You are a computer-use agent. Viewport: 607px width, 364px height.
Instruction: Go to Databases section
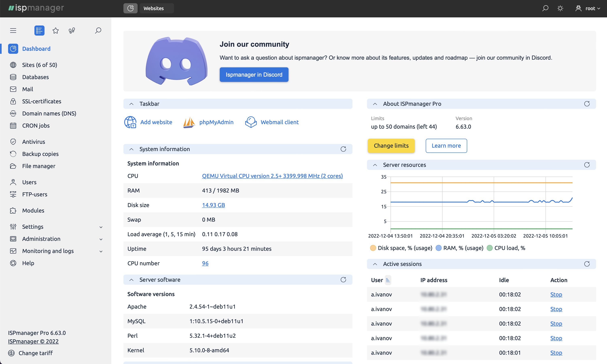click(x=35, y=77)
